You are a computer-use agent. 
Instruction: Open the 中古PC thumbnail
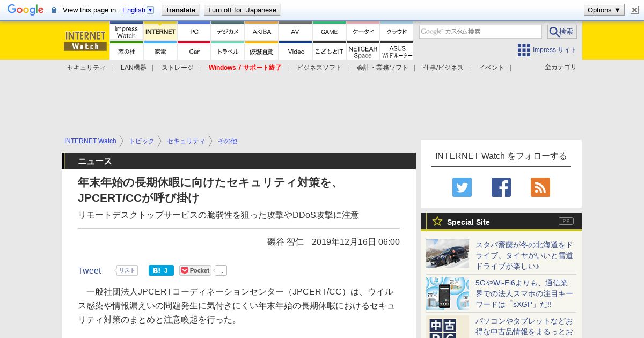click(x=448, y=327)
